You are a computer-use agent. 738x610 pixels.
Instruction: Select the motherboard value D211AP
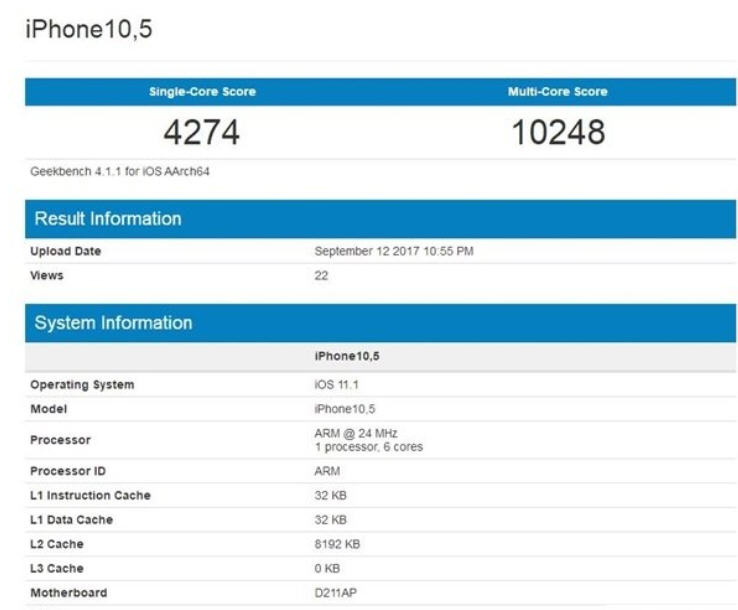coord(336,593)
